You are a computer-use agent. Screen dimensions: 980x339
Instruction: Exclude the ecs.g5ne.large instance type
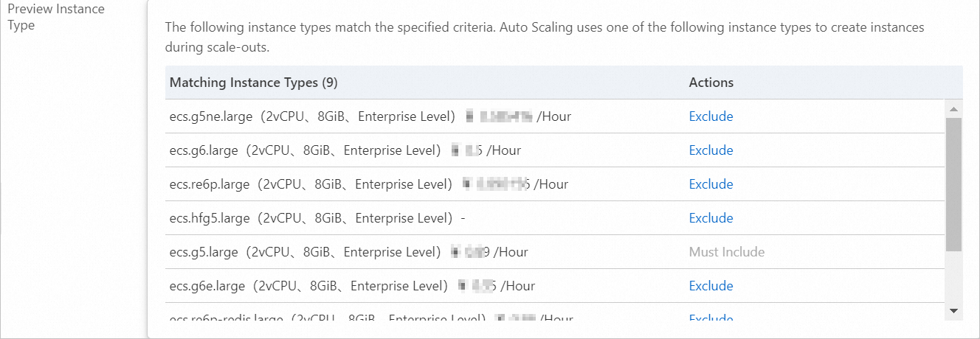click(711, 116)
